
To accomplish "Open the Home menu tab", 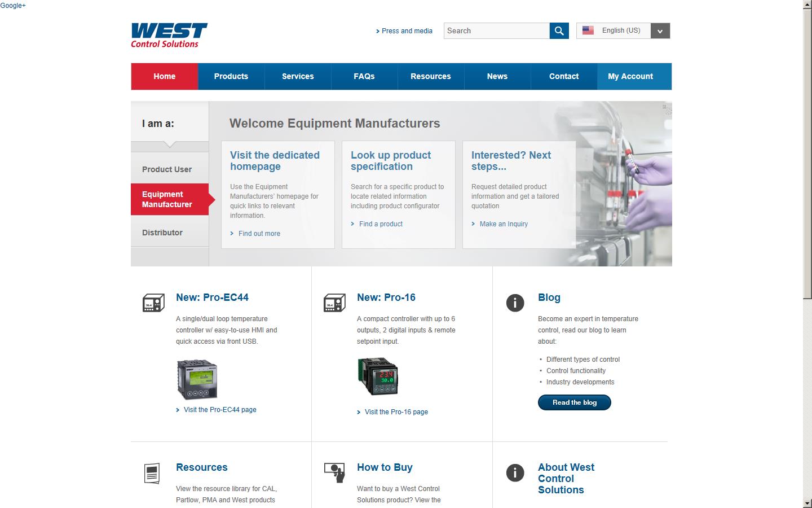I will [165, 76].
